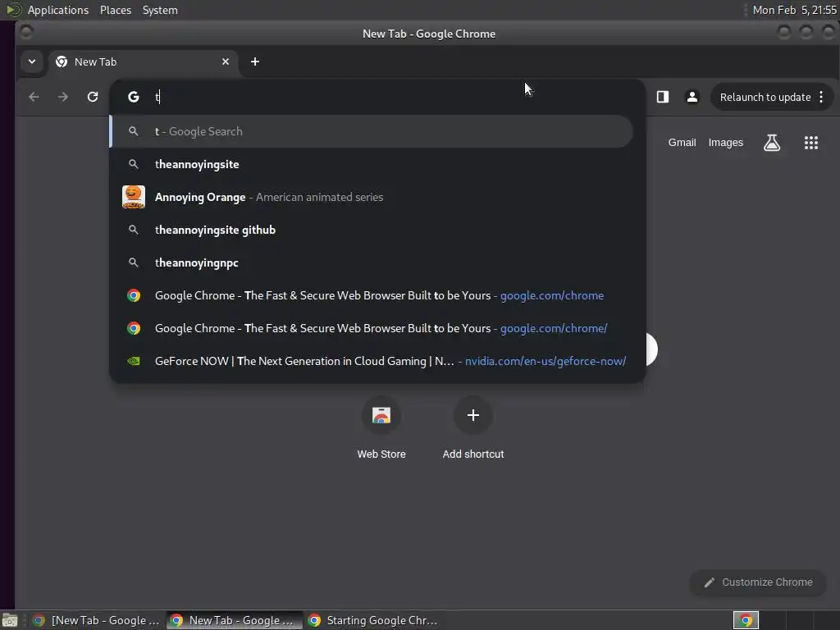The height and width of the screenshot is (630, 840).
Task: Click the clock Mon Feb 5, 21:55
Action: 794,10
